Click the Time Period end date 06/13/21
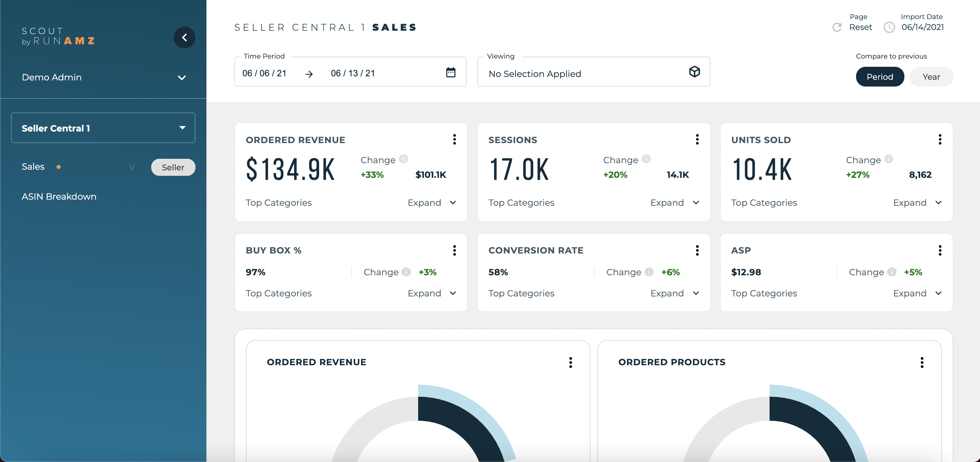The height and width of the screenshot is (462, 980). pos(353,73)
